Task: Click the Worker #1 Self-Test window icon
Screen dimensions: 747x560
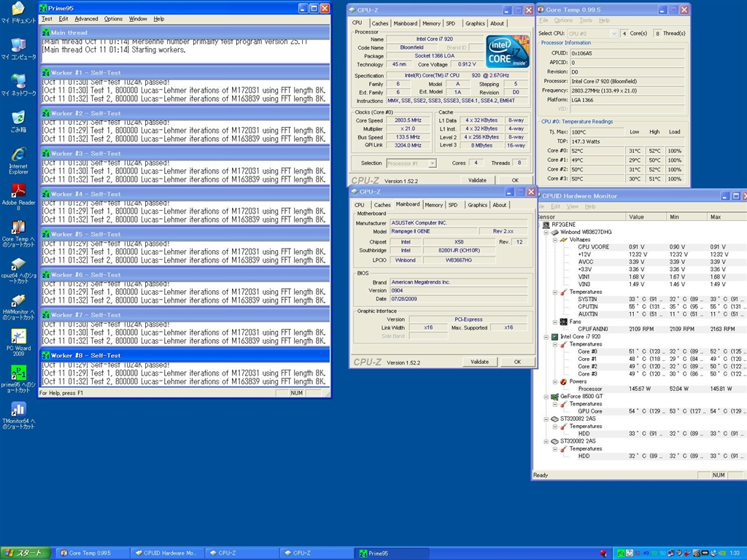Action: (x=46, y=73)
